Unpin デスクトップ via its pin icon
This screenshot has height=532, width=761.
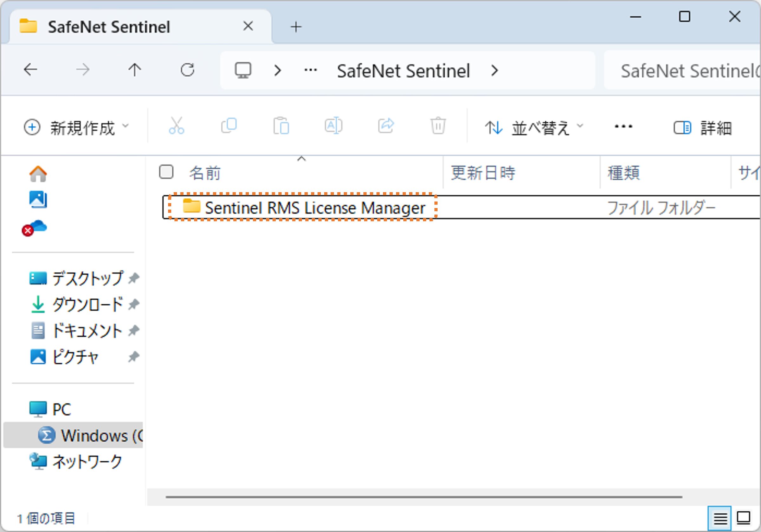[x=133, y=278]
